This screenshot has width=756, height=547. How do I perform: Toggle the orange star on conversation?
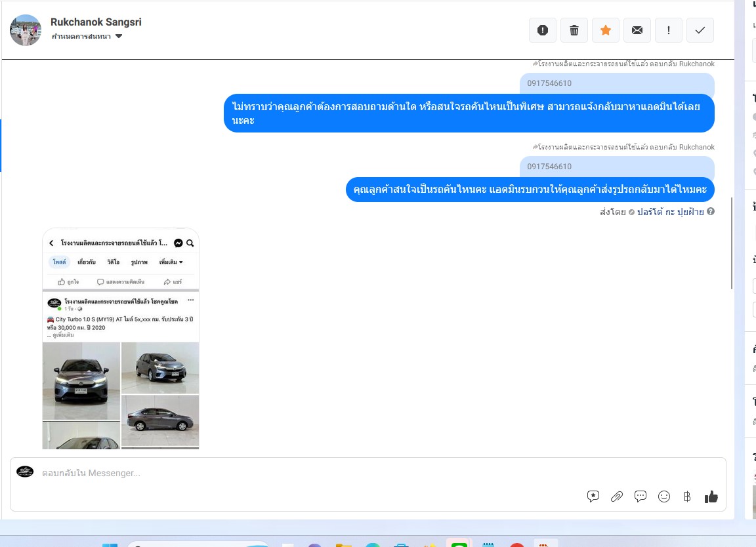click(606, 30)
